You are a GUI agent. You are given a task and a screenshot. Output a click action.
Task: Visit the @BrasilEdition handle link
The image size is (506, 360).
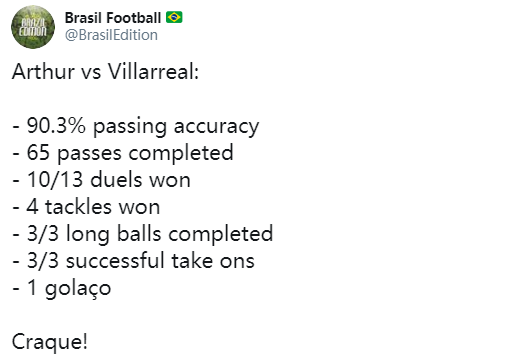(111, 35)
